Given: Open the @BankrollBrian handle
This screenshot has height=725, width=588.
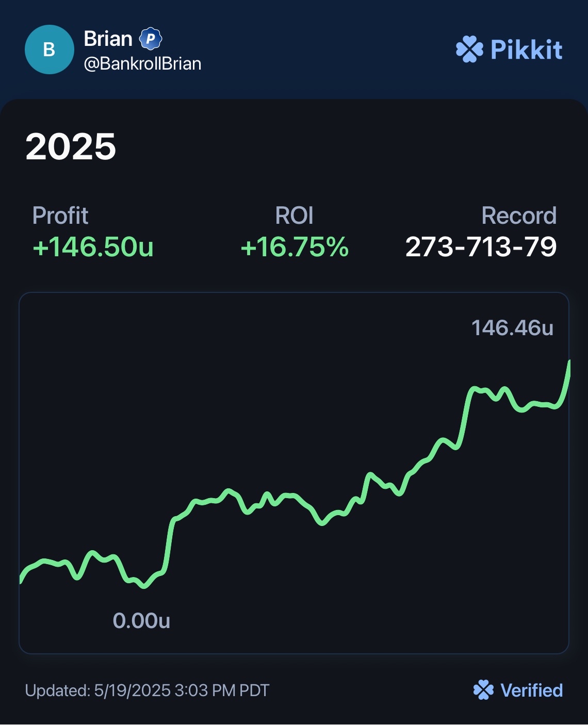Looking at the screenshot, I should pyautogui.click(x=142, y=64).
